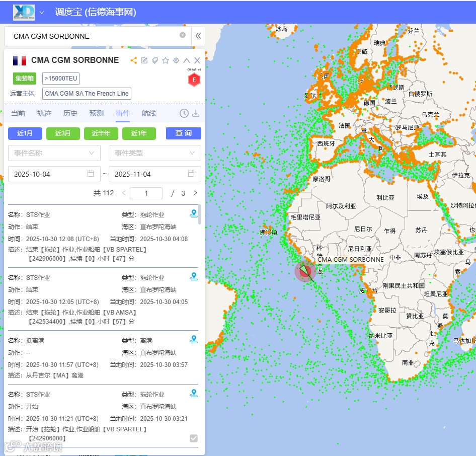Open the start date 2025-10-04 picker
Image resolution: width=476 pixels, height=456 pixels.
[x=54, y=174]
